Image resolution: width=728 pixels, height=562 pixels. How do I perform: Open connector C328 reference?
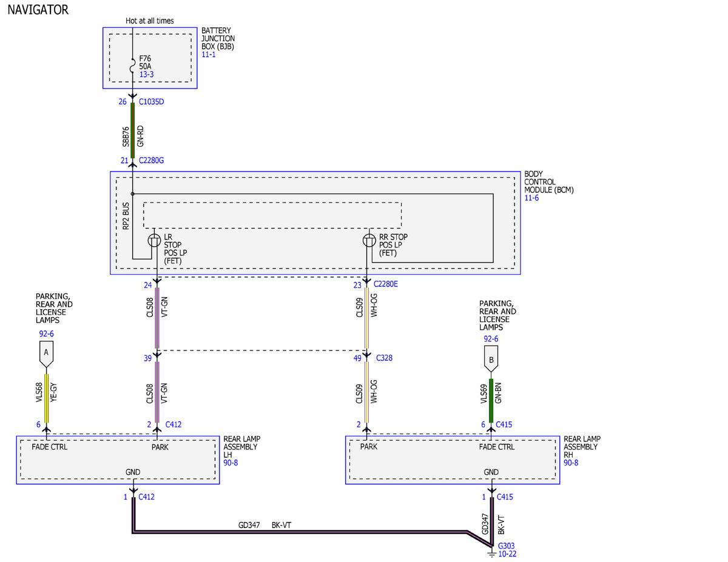tap(384, 358)
